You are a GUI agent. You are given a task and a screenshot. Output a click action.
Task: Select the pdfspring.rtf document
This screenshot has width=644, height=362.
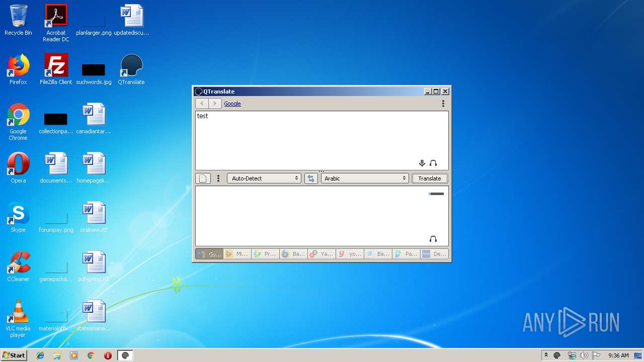tap(94, 266)
